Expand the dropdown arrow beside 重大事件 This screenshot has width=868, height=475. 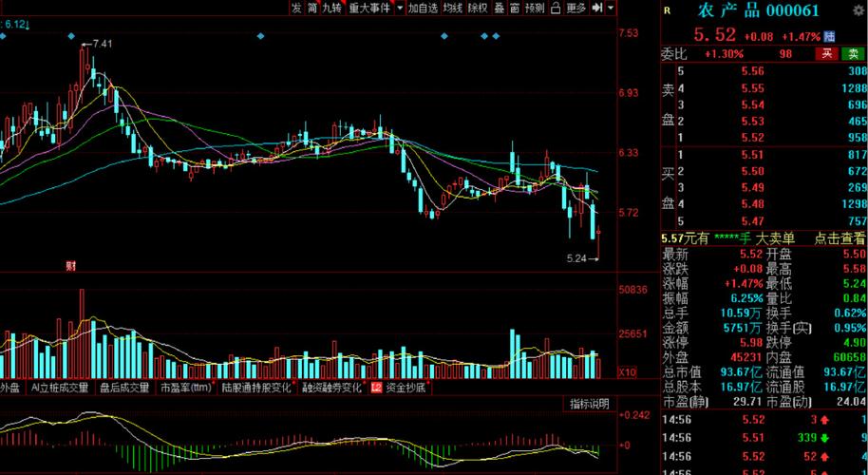[400, 8]
